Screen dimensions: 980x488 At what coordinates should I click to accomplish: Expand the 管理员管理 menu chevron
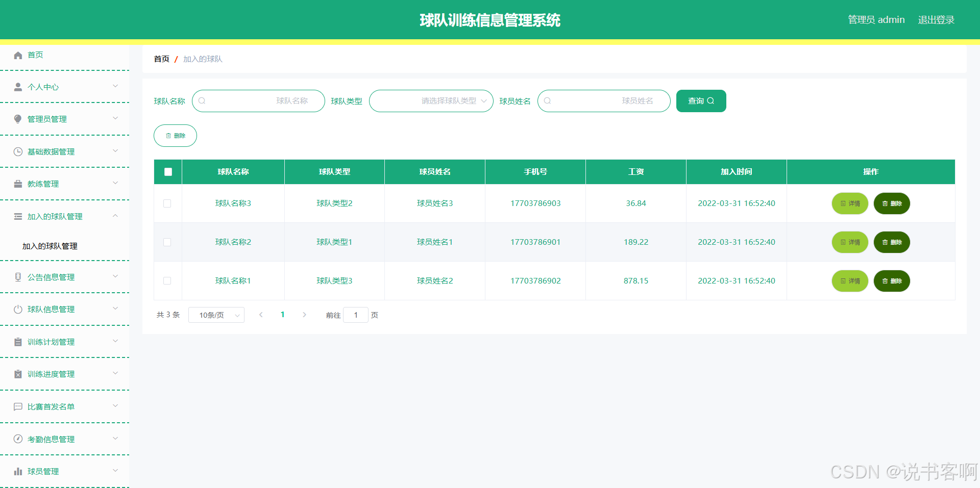pos(115,118)
